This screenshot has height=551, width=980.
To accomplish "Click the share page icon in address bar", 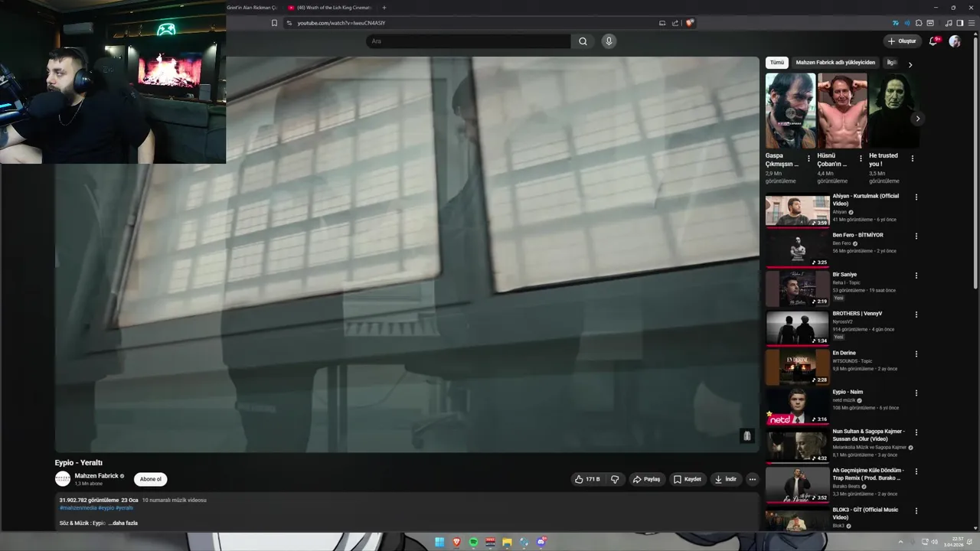I will tap(675, 23).
